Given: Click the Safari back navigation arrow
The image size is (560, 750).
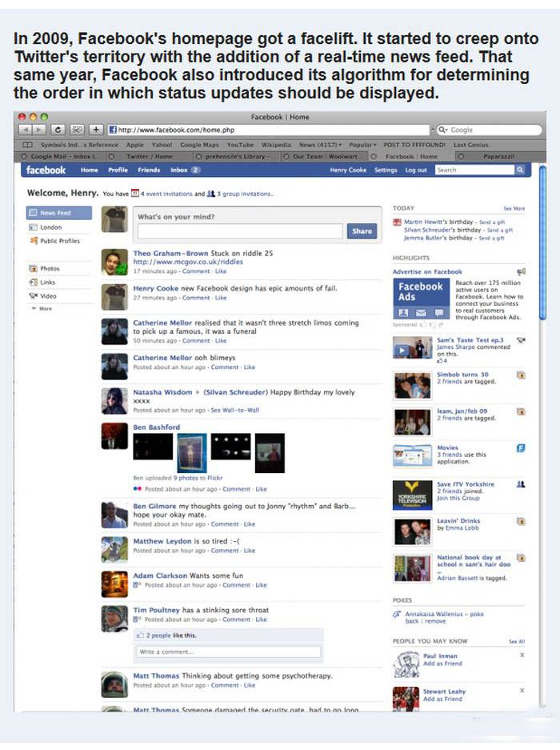Looking at the screenshot, I should [24, 130].
